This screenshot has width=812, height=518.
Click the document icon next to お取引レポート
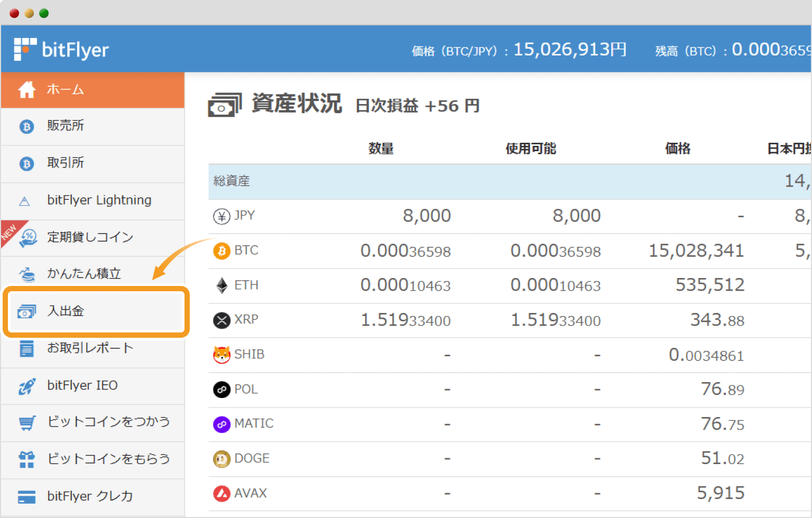click(26, 348)
